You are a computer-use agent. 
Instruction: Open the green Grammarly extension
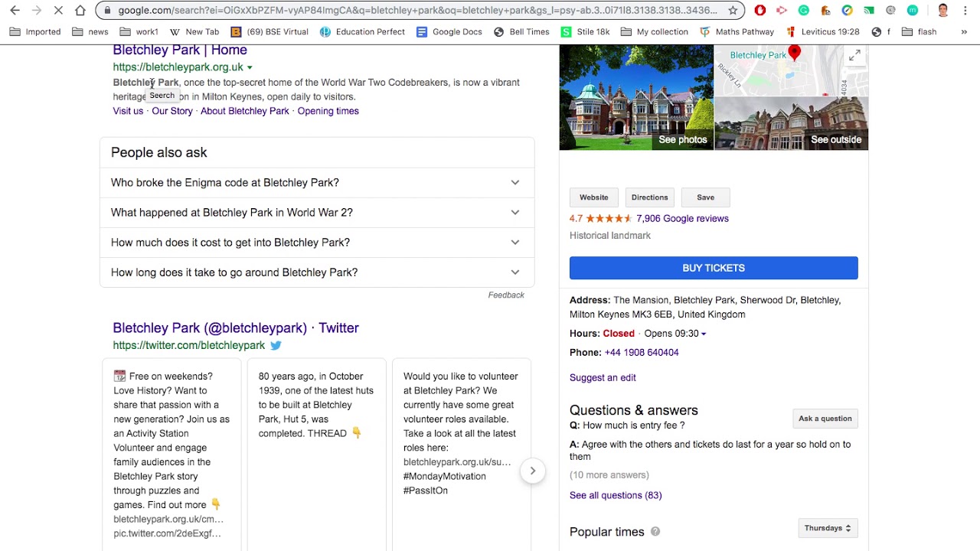click(x=803, y=11)
